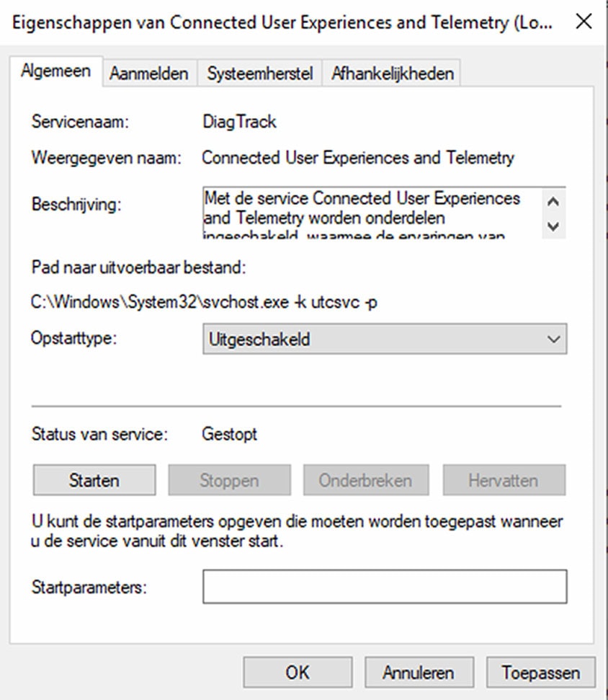Screen dimensions: 608x700
Task: Click the Onderbreken button
Action: click(x=366, y=479)
